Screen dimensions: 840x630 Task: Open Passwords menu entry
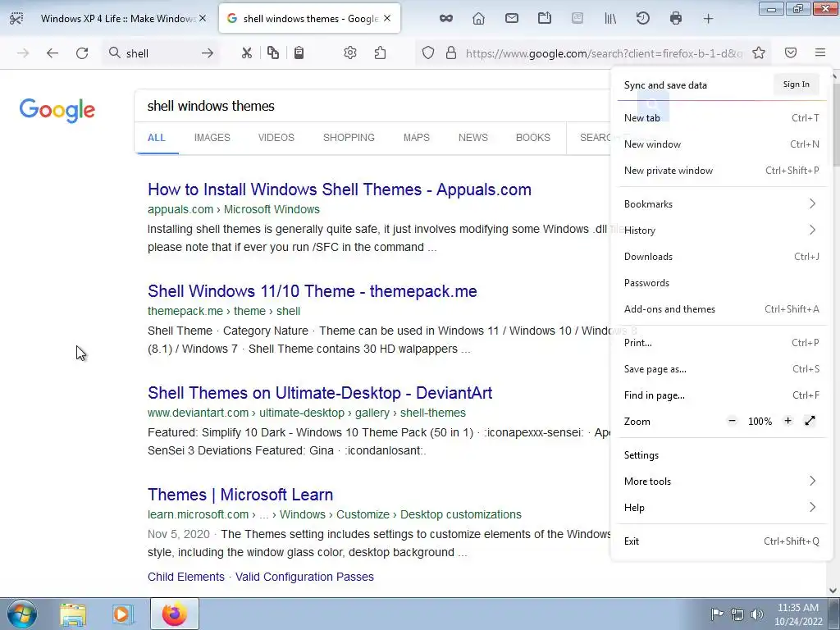pyautogui.click(x=722, y=283)
